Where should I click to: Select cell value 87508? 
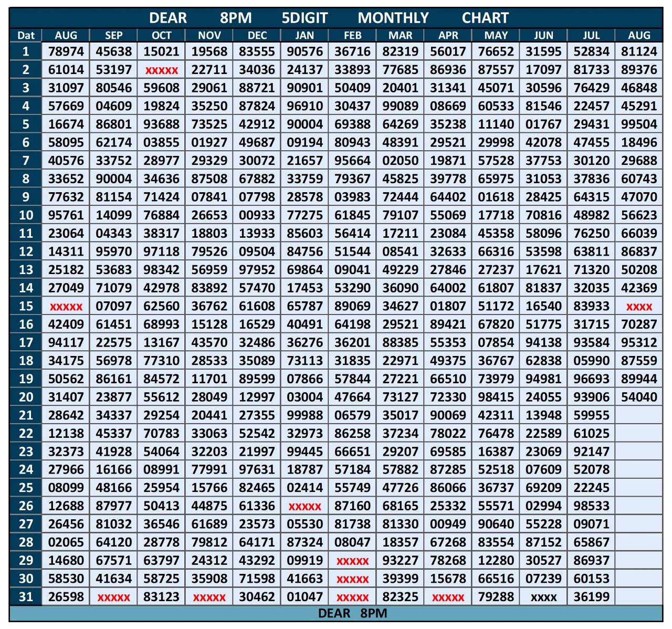click(209, 179)
